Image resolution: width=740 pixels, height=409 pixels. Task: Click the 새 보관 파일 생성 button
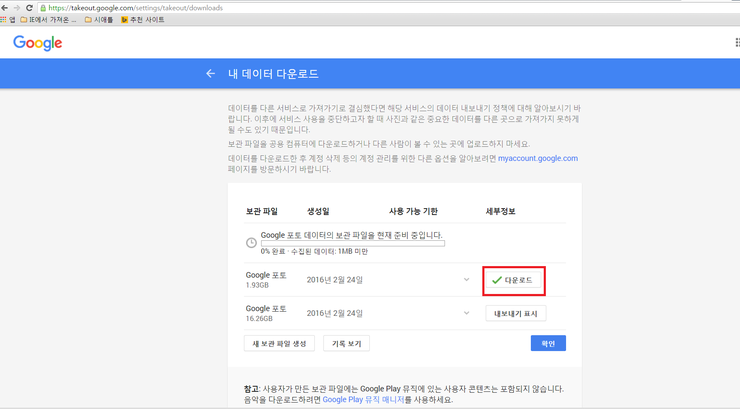pos(279,343)
